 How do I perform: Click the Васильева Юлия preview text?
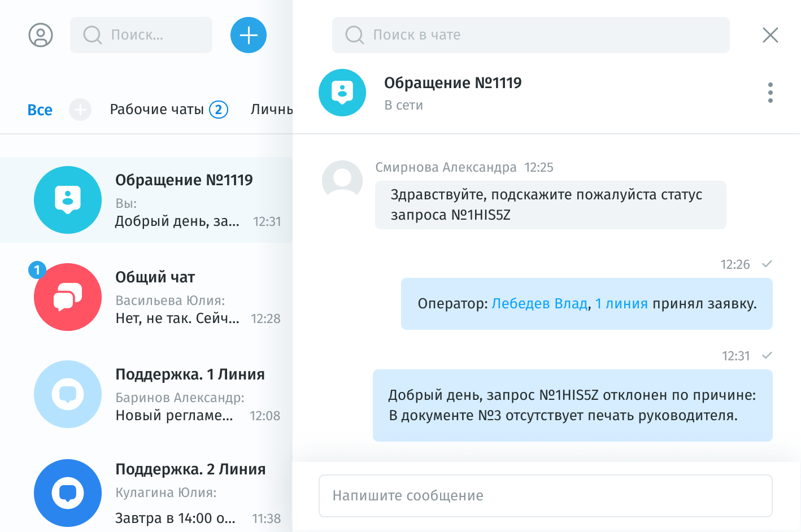click(170, 300)
